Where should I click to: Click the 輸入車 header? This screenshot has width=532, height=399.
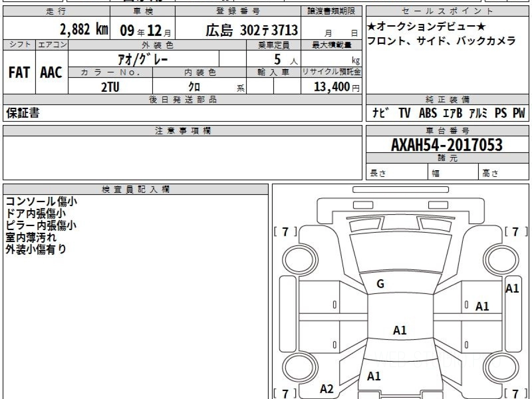(x=274, y=72)
